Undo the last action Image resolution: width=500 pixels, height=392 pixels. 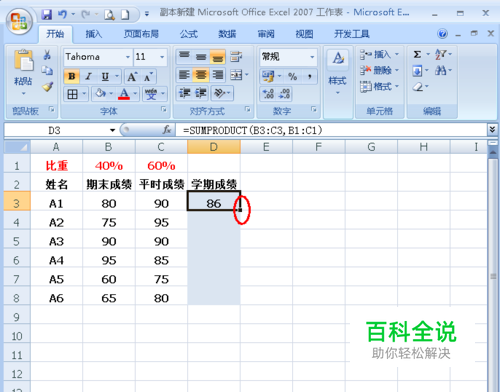click(x=62, y=14)
